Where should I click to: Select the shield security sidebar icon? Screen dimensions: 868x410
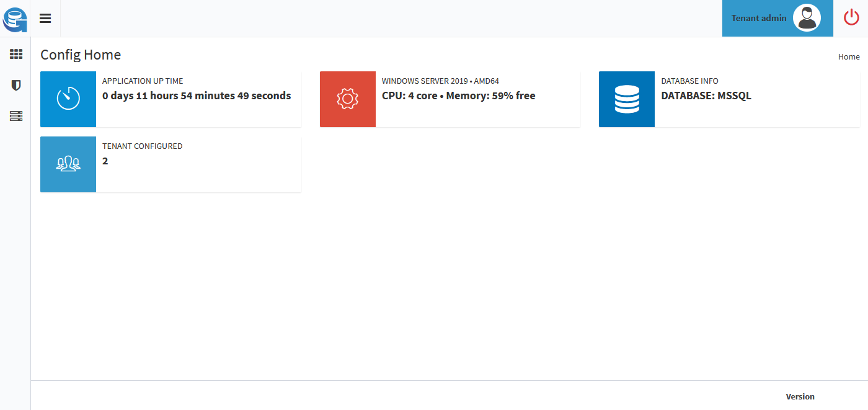pyautogui.click(x=16, y=85)
